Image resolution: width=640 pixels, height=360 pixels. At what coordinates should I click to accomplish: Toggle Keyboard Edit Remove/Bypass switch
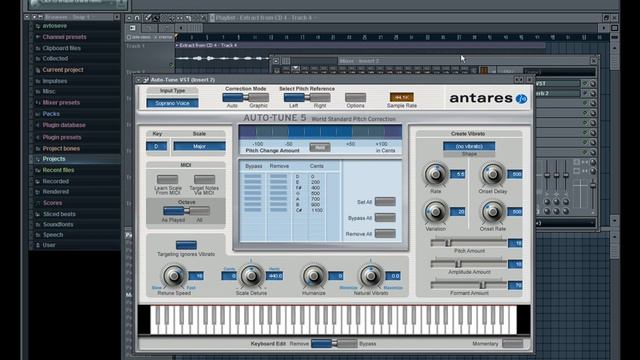click(x=334, y=344)
